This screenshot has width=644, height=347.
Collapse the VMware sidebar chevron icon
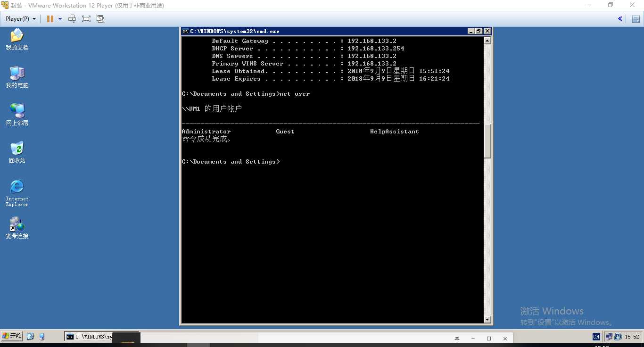pyautogui.click(x=620, y=19)
